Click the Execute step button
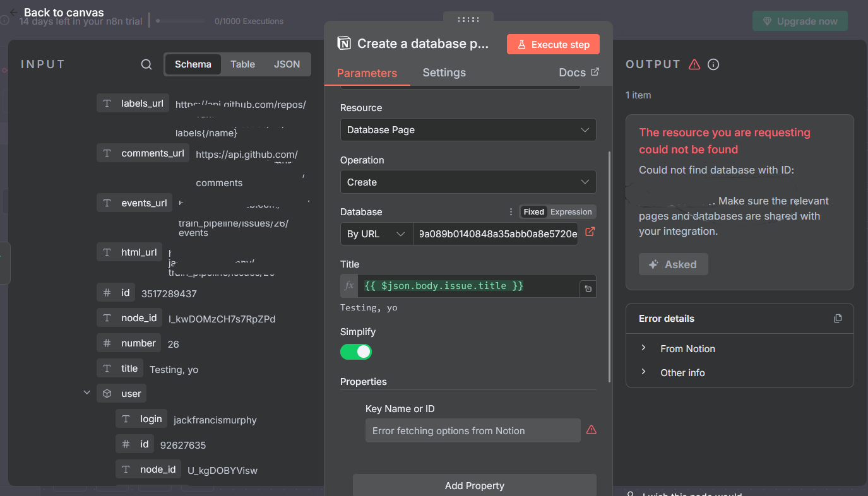 pos(553,45)
